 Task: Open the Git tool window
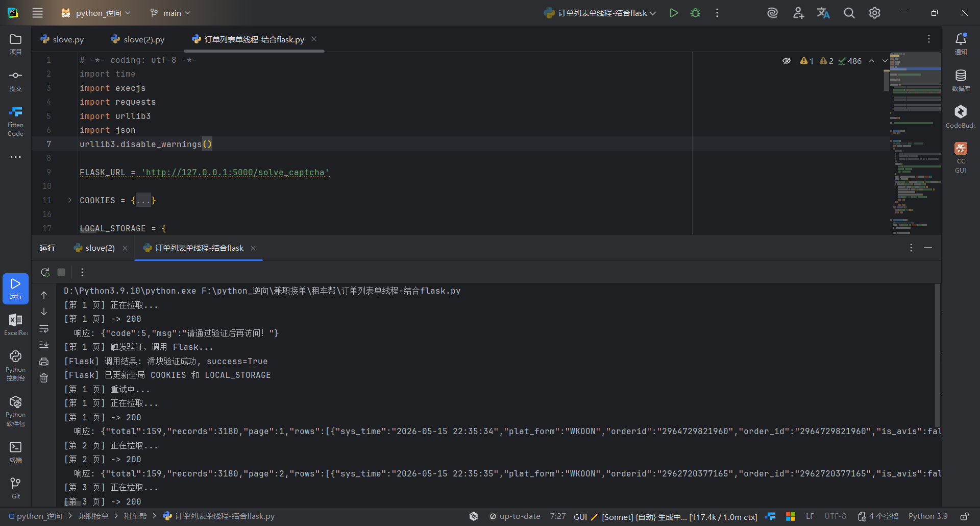(15, 488)
